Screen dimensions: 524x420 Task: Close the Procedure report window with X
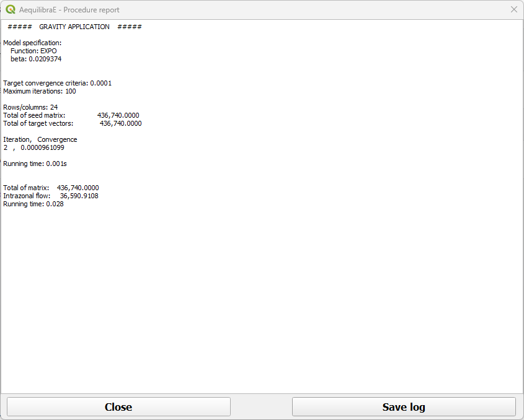tap(513, 10)
